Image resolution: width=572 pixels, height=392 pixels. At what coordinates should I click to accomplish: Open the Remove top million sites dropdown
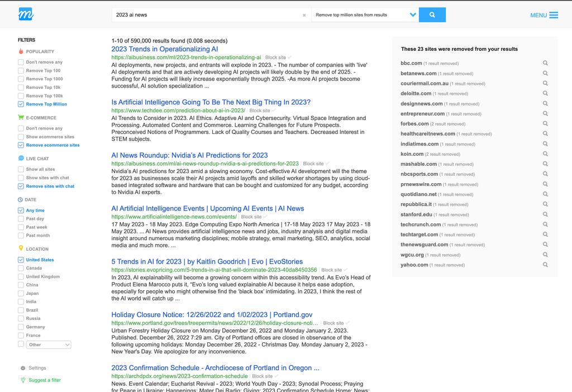coord(365,15)
